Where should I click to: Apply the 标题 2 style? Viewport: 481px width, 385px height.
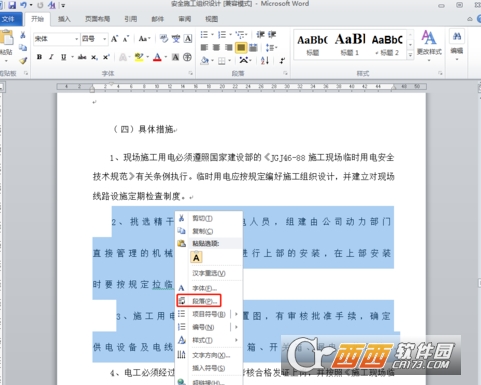[x=388, y=44]
